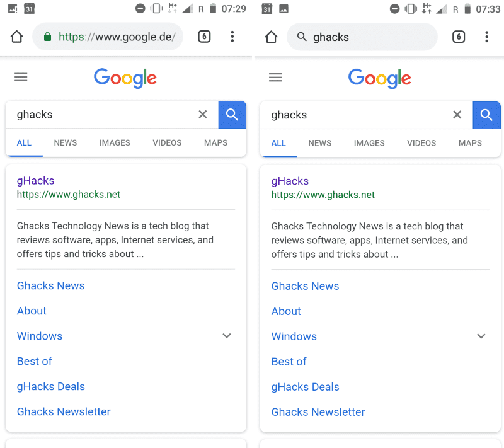Clear search text with X on left
Viewport: 504px width, 448px height.
tap(203, 115)
